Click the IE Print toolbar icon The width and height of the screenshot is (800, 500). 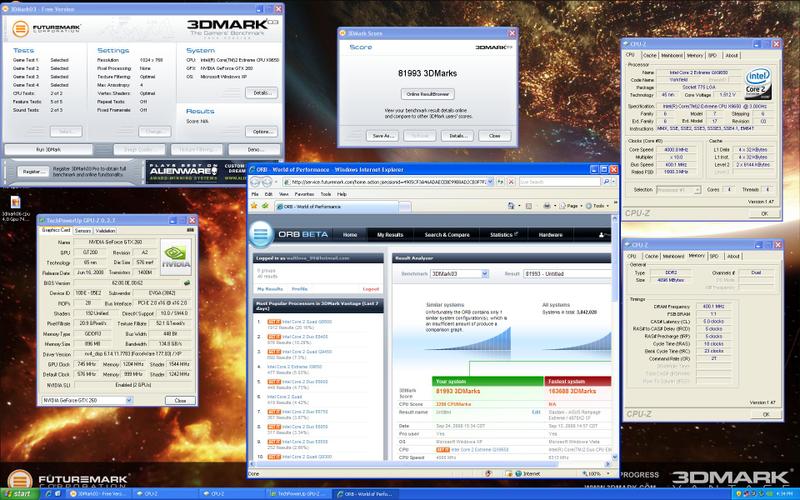[546, 206]
